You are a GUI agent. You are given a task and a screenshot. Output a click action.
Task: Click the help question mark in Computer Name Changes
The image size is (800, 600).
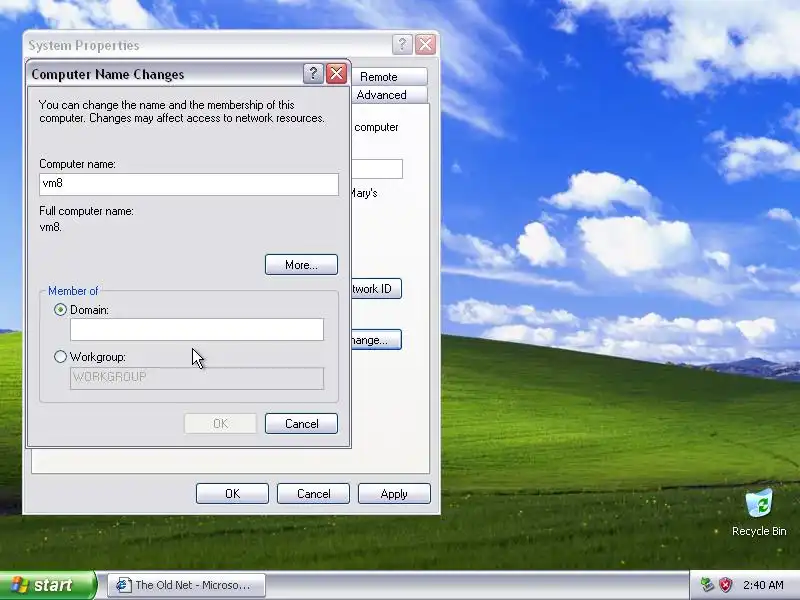point(313,74)
